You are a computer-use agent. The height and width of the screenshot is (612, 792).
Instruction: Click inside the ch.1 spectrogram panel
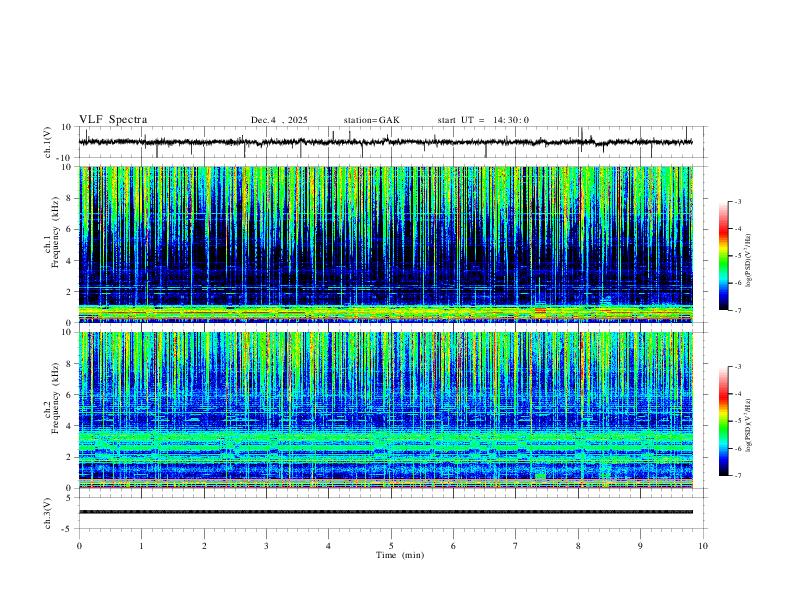pos(385,244)
